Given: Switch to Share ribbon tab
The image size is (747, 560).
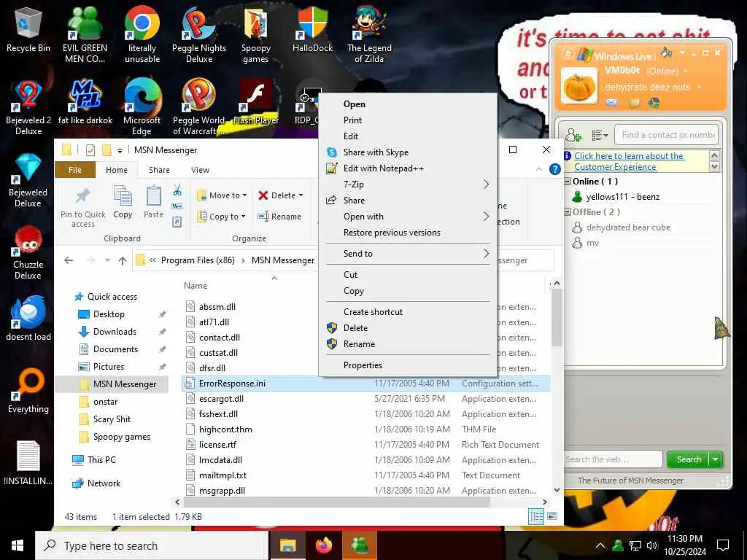Looking at the screenshot, I should pos(159,170).
